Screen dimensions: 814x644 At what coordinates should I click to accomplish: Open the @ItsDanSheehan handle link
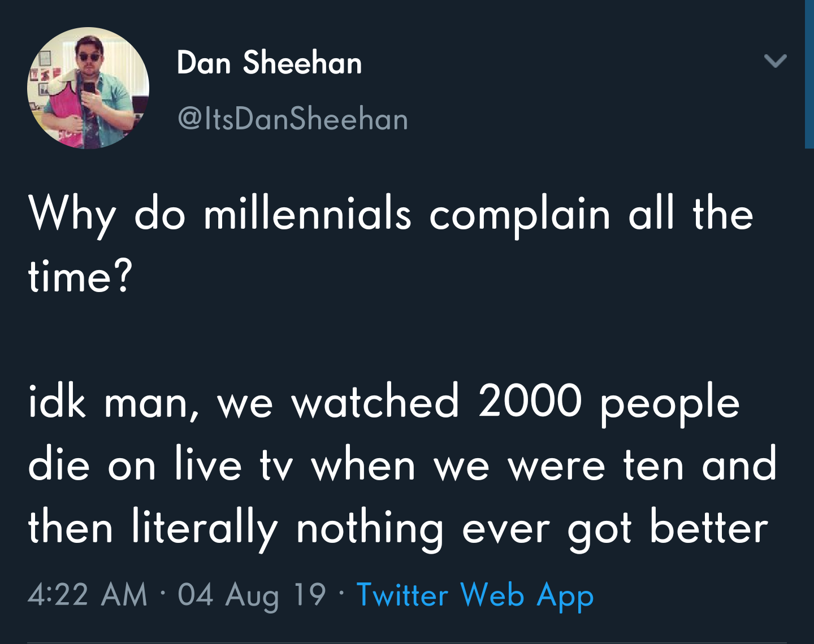pos(293,119)
